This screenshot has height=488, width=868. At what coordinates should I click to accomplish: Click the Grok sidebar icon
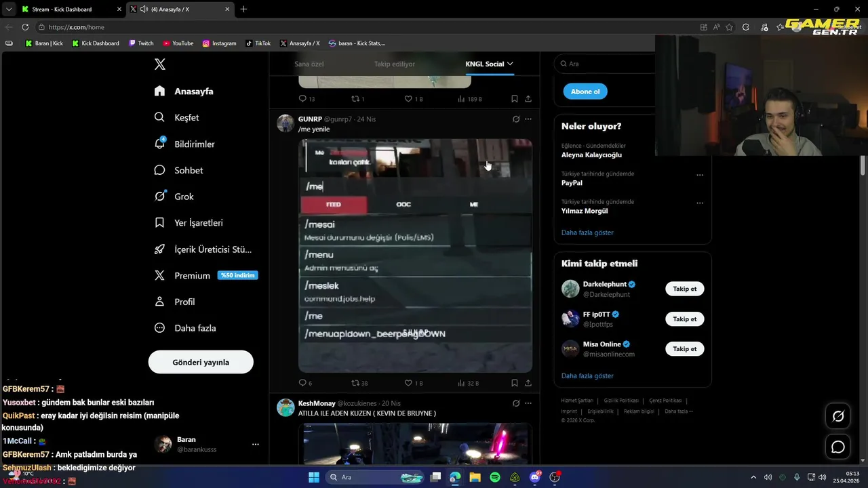159,197
